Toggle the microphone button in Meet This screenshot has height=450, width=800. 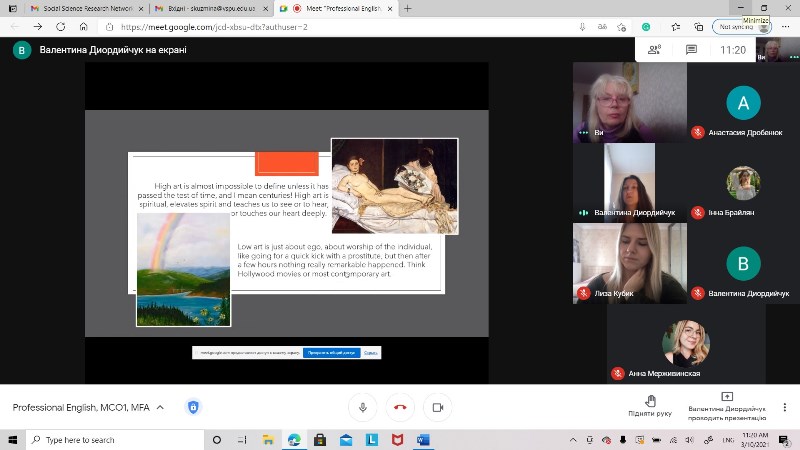tap(363, 407)
